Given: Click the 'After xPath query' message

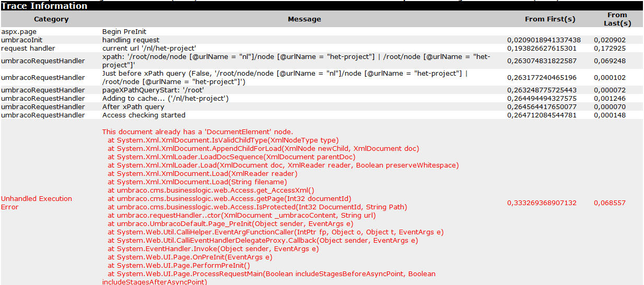Looking at the screenshot, I should (x=133, y=106).
